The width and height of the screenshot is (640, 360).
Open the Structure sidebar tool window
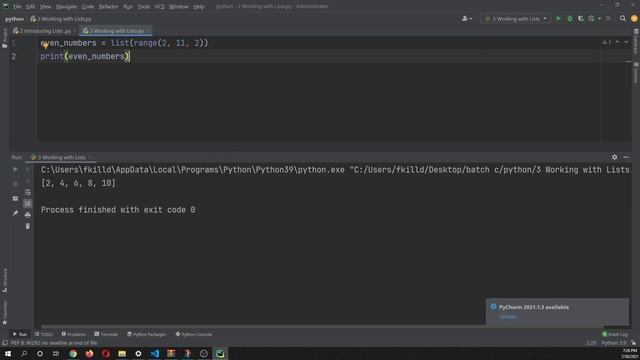[x=4, y=280]
